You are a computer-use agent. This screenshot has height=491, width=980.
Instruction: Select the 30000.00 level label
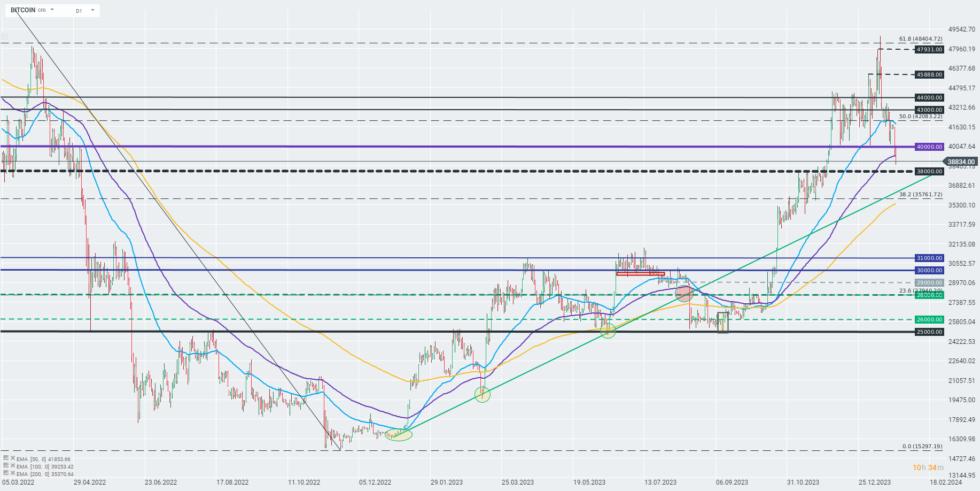pos(930,270)
